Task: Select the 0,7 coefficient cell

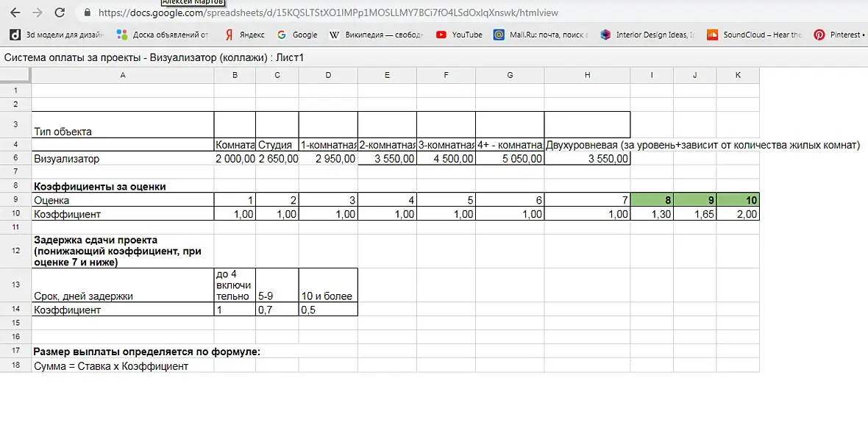Action: coord(277,310)
